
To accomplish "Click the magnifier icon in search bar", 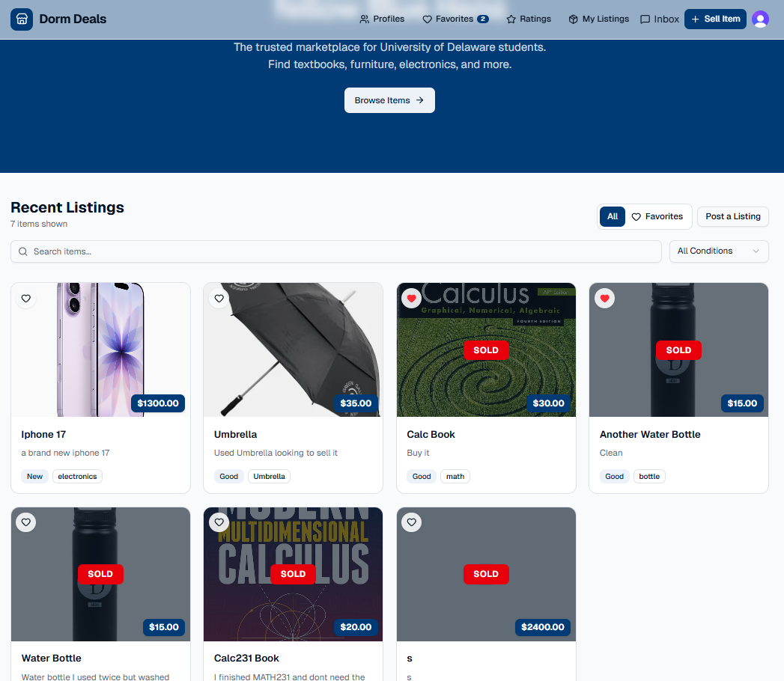I will [x=23, y=251].
